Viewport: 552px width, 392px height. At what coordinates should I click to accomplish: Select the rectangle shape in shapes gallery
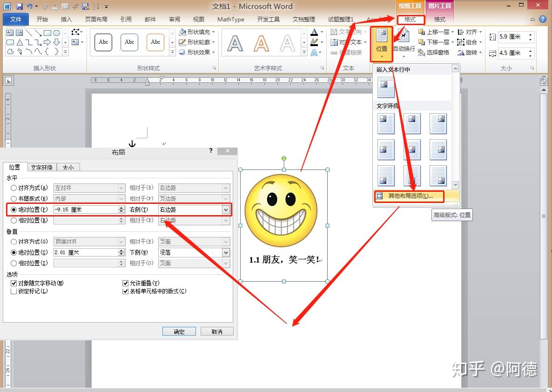tap(47, 33)
